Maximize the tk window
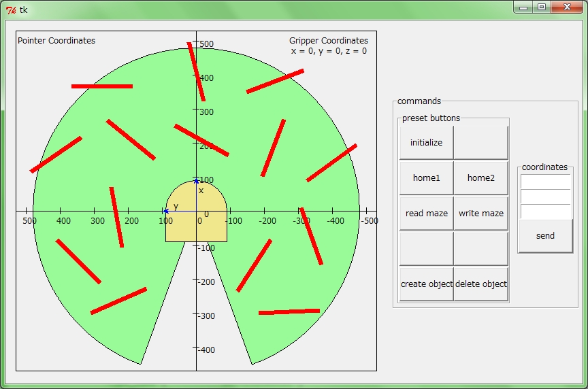The height and width of the screenshot is (389, 588). tap(542, 7)
